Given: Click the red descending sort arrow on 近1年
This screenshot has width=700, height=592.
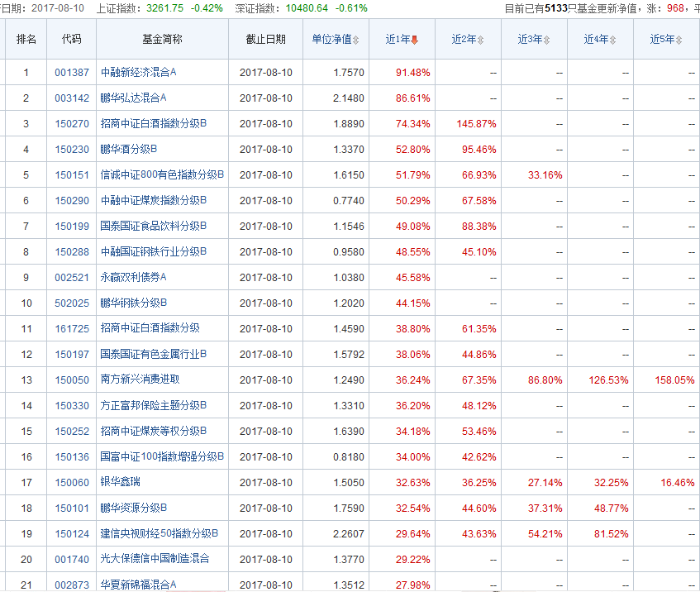Looking at the screenshot, I should point(414,38).
